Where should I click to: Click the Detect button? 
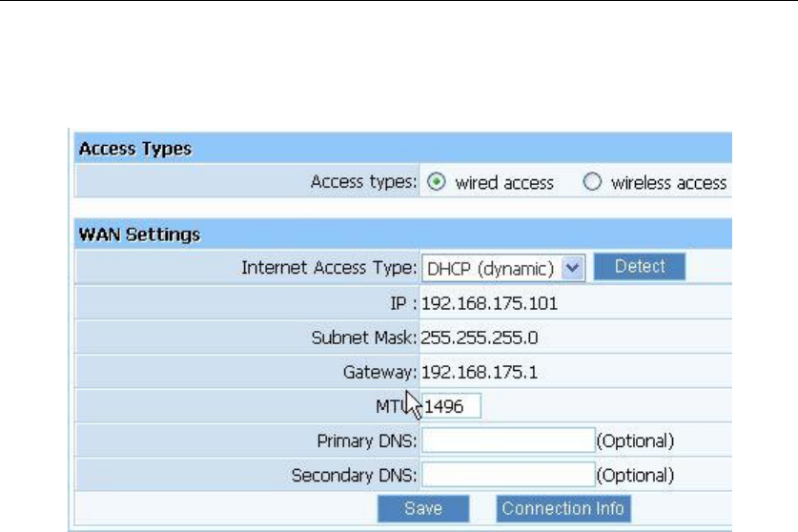click(x=639, y=267)
